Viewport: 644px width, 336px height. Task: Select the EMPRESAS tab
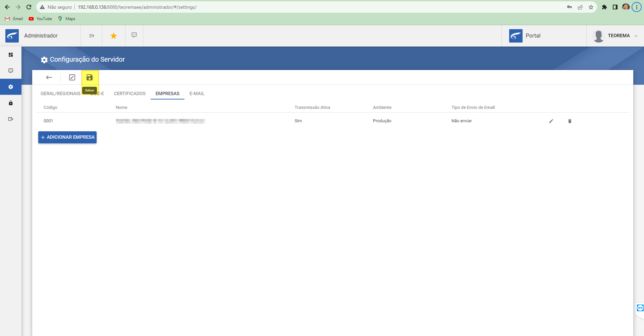pyautogui.click(x=167, y=93)
